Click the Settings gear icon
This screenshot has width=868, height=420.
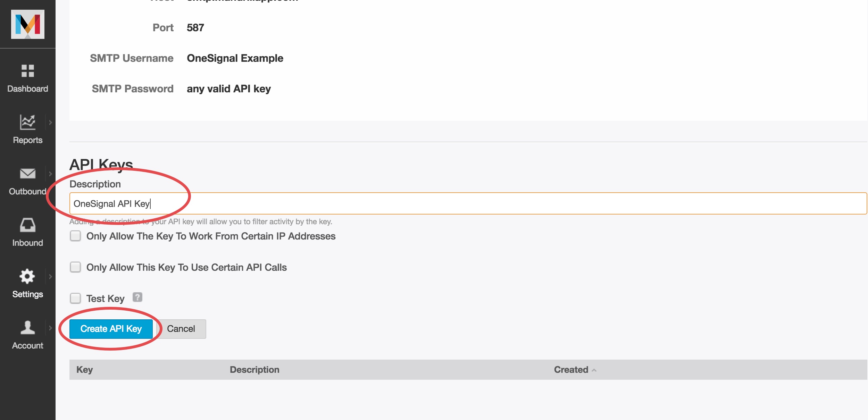(x=27, y=276)
